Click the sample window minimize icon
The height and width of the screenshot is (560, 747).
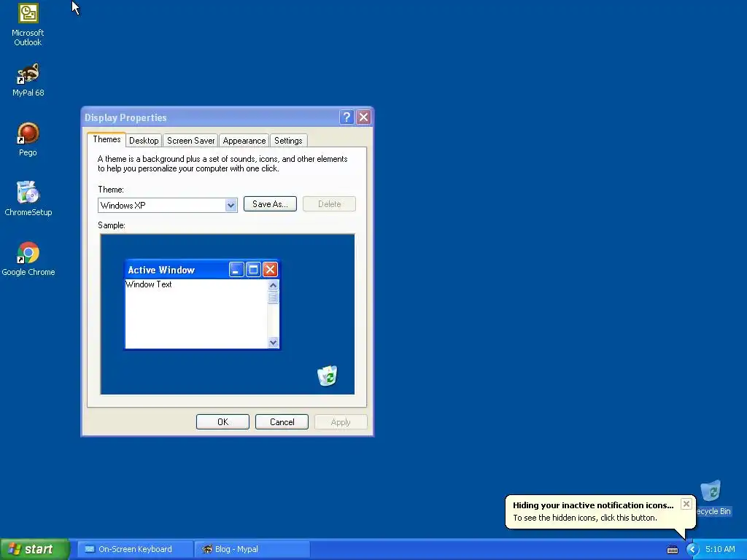click(x=236, y=270)
